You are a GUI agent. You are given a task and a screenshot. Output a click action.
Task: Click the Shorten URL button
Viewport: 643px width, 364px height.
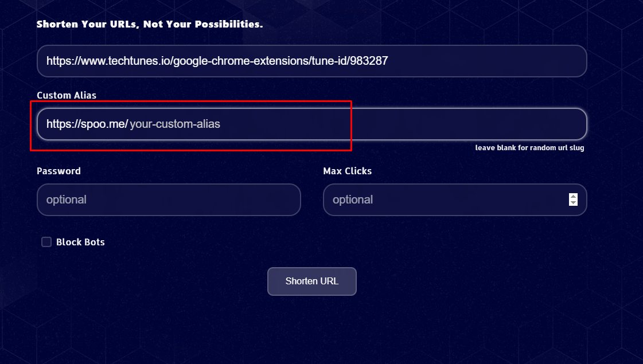coord(311,281)
